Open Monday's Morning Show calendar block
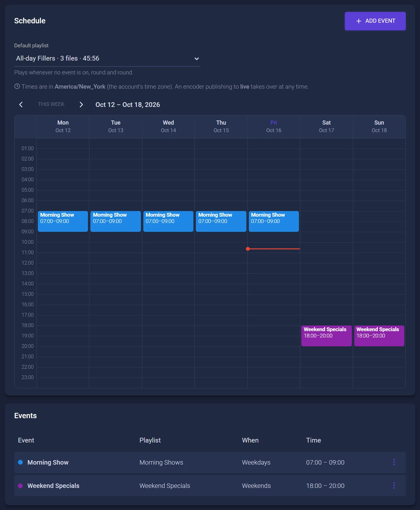The image size is (420, 510). (63, 221)
